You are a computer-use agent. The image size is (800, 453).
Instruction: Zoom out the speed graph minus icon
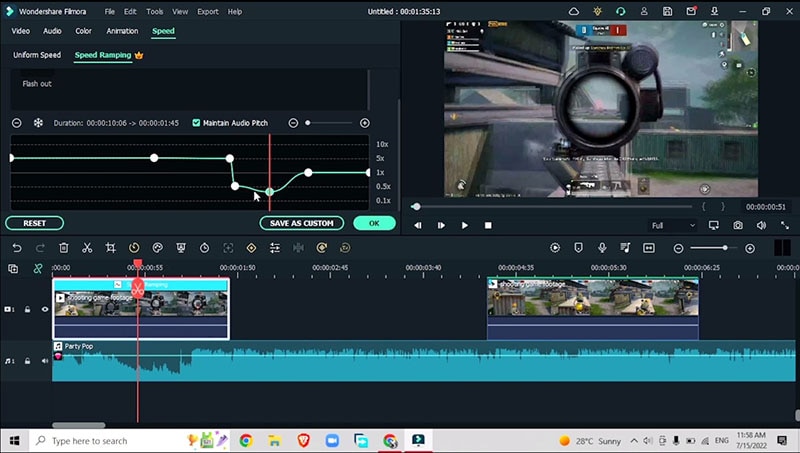click(x=293, y=123)
